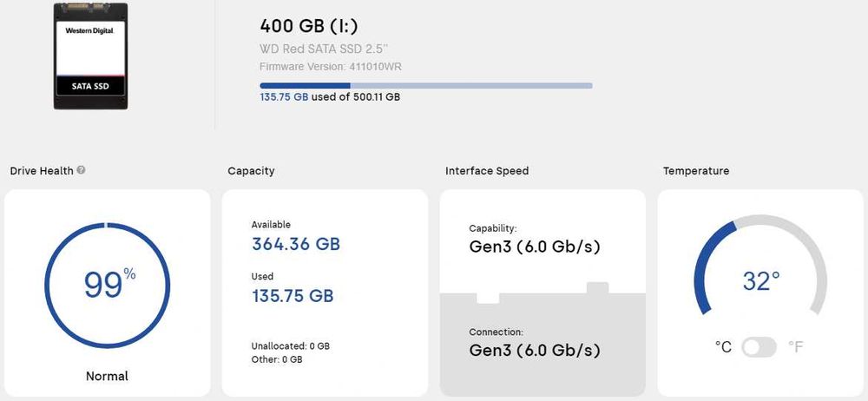Click the Normal health status label
Screen dimensions: 868x401
(x=107, y=376)
